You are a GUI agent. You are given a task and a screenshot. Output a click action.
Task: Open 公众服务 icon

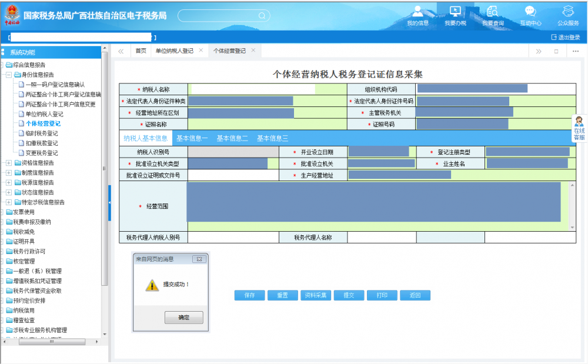[568, 15]
